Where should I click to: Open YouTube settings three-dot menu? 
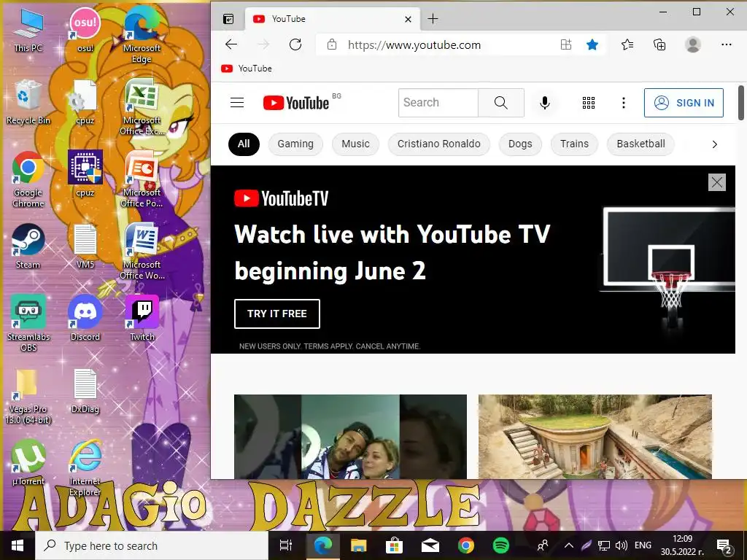coord(623,102)
